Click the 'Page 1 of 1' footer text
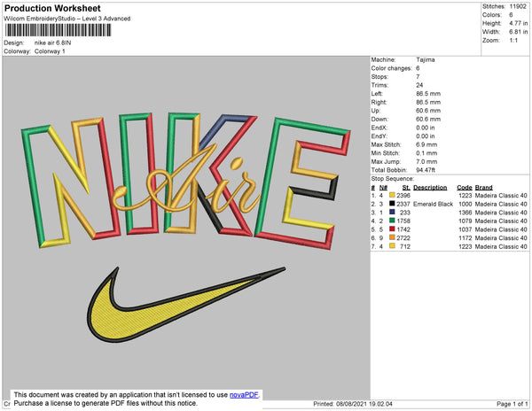Screen dimensions: 532x411 (x=512, y=404)
